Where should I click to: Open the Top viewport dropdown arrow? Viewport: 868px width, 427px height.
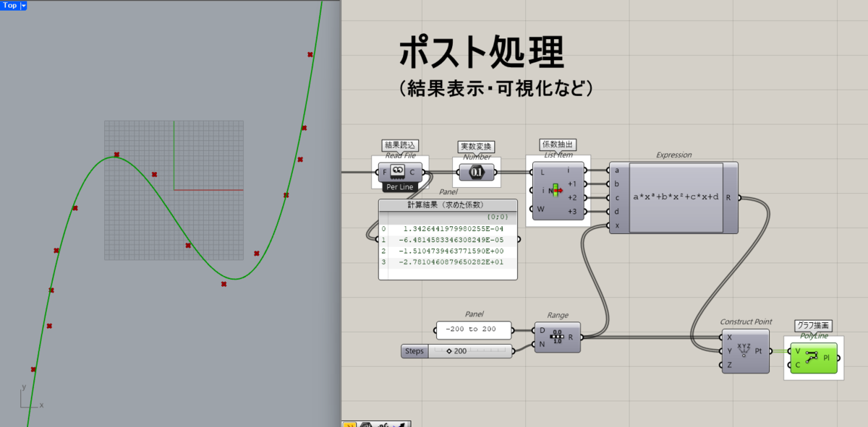[23, 5]
